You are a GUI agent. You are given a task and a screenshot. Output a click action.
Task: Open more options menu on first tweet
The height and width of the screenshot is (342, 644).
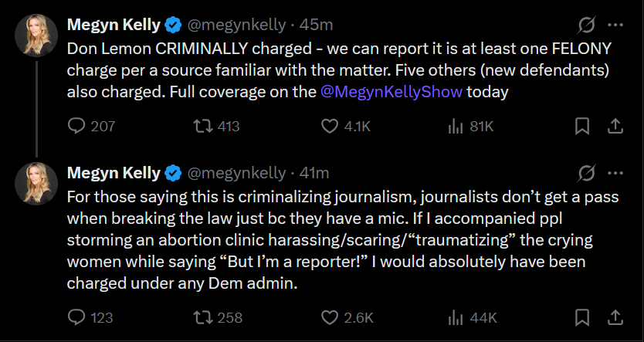coord(615,25)
